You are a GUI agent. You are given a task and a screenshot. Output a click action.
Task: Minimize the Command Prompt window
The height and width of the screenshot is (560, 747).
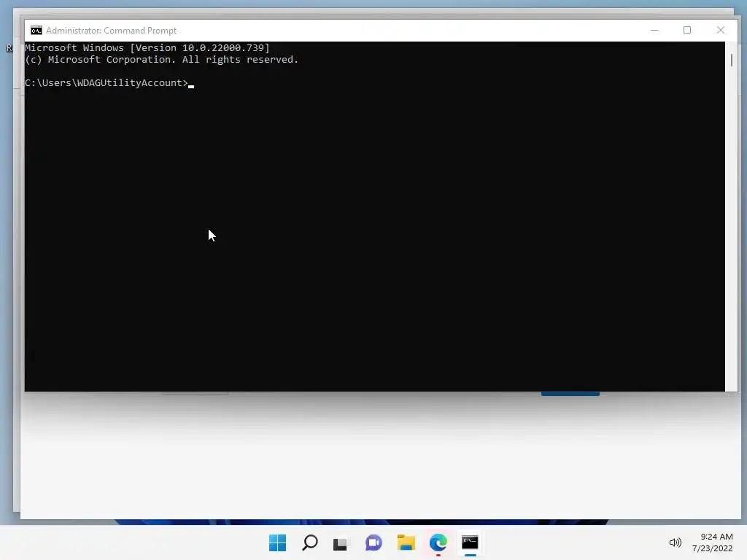[654, 30]
